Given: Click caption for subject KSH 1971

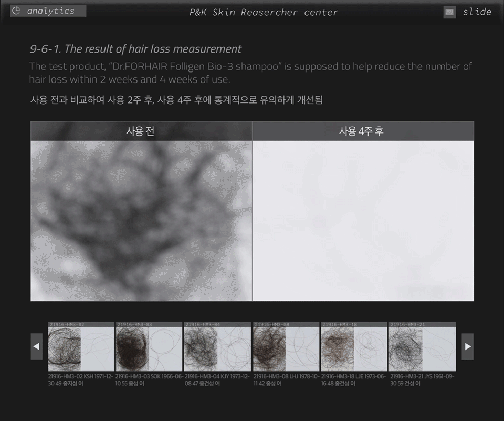Looking at the screenshot, I should click(81, 379).
